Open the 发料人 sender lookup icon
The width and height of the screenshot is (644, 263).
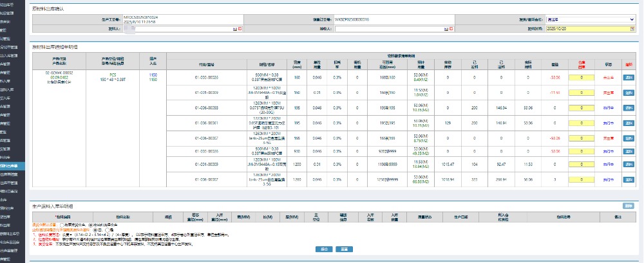(x=234, y=29)
